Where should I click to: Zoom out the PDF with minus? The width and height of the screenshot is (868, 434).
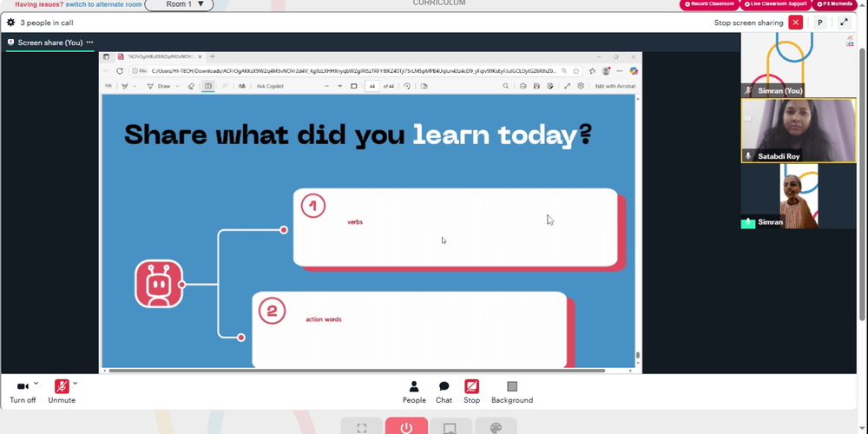[326, 86]
